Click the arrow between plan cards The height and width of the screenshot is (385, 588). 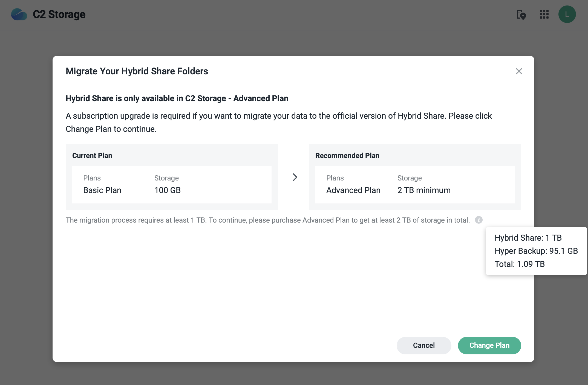pos(295,177)
